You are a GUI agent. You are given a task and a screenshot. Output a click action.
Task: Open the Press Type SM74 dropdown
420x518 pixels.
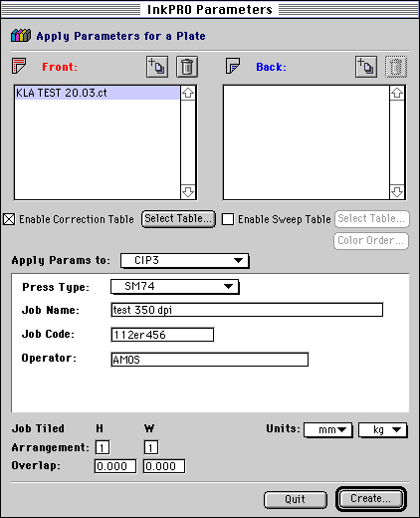click(x=174, y=286)
